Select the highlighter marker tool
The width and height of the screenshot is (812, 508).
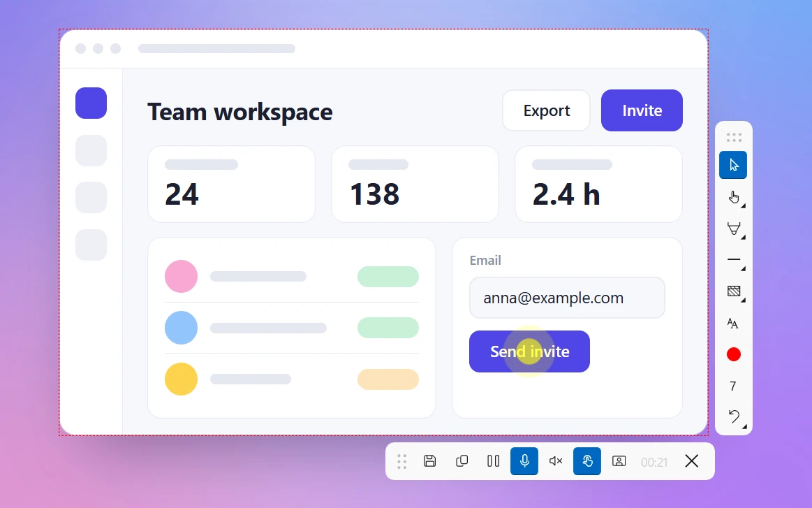(733, 228)
